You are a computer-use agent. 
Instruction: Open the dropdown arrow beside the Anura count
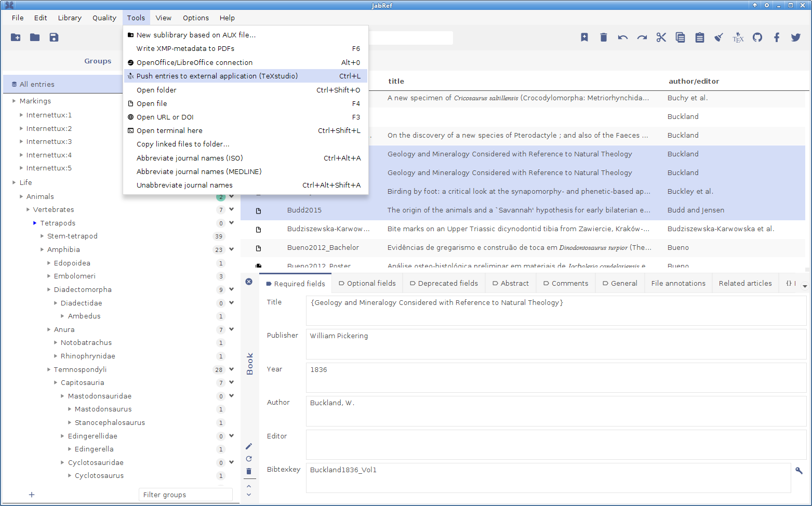point(231,329)
